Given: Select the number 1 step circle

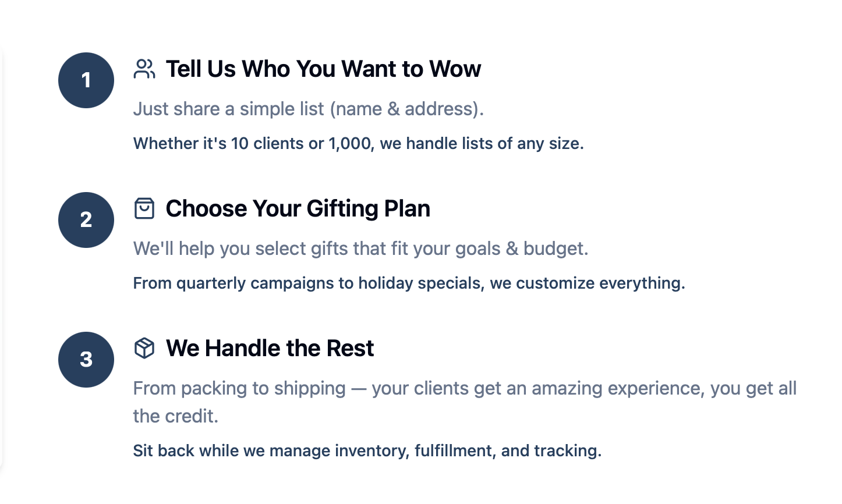Looking at the screenshot, I should (86, 80).
